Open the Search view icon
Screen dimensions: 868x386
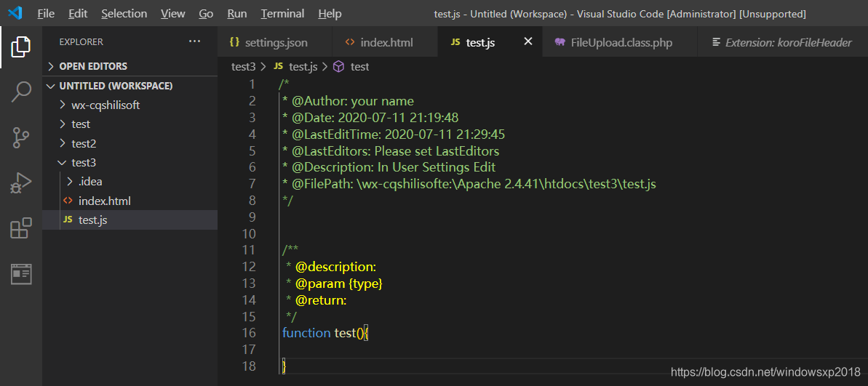click(20, 92)
